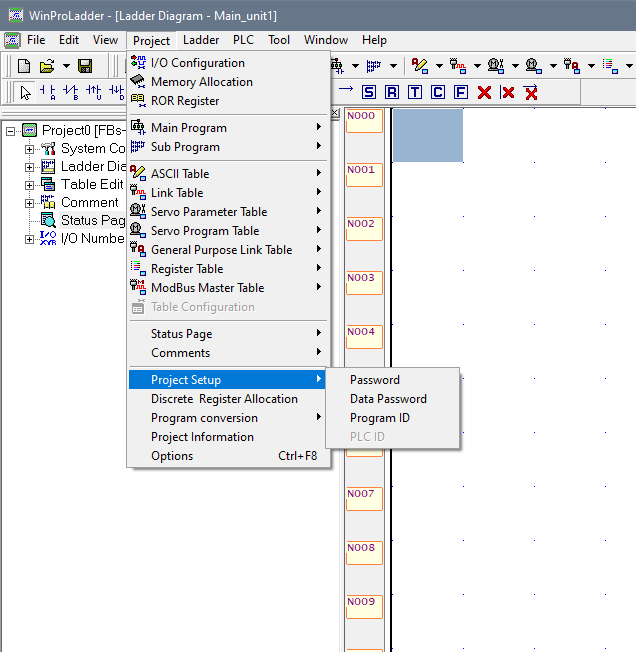Click the Open project folder icon
The image size is (636, 652).
click(x=47, y=66)
